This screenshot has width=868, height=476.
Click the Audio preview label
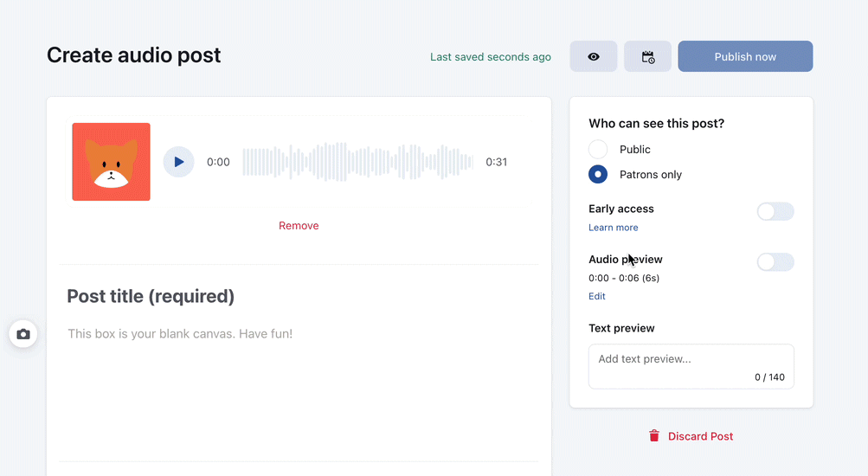(x=626, y=259)
